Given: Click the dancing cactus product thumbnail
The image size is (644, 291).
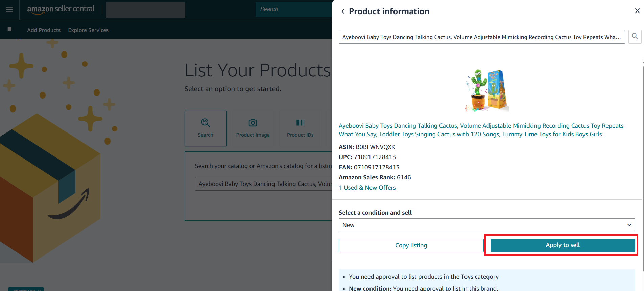Looking at the screenshot, I should point(487,90).
